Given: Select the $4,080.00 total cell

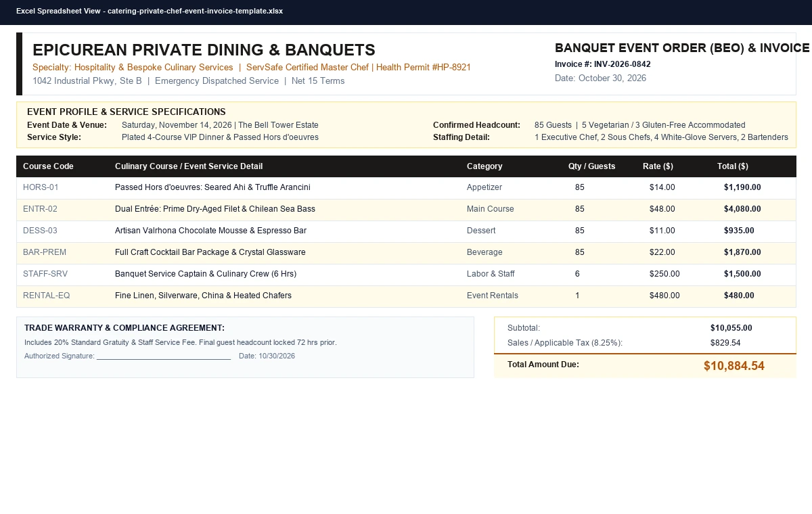Looking at the screenshot, I should (742, 209).
